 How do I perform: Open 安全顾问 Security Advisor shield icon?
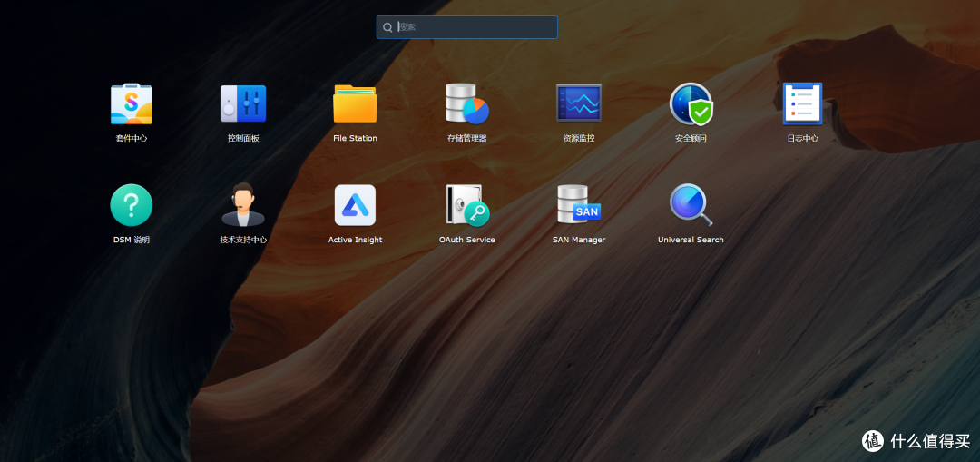[x=691, y=103]
